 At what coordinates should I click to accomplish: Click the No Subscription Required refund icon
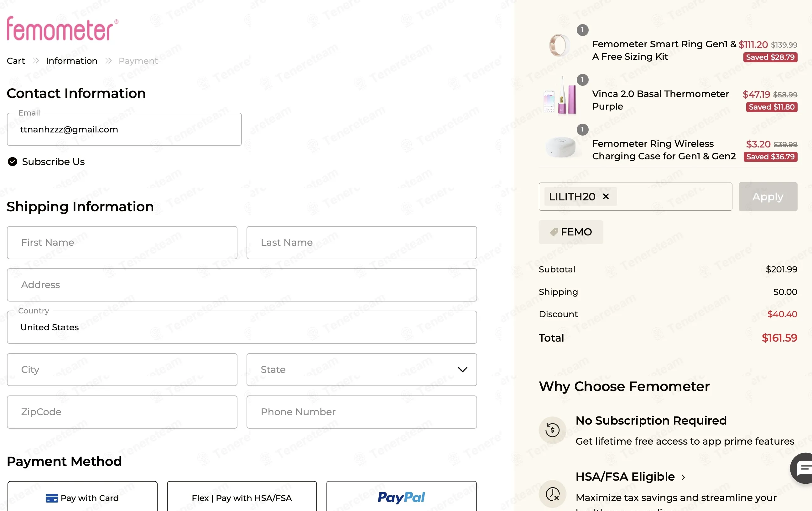pos(552,430)
